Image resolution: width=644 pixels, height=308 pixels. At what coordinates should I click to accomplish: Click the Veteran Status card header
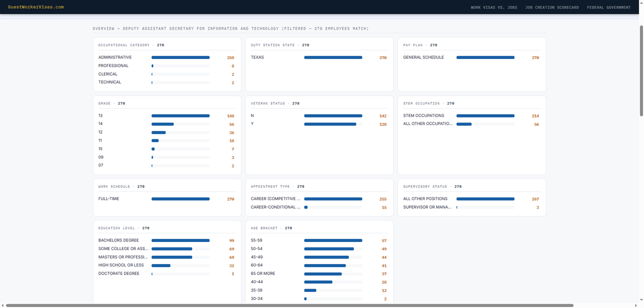tap(275, 104)
